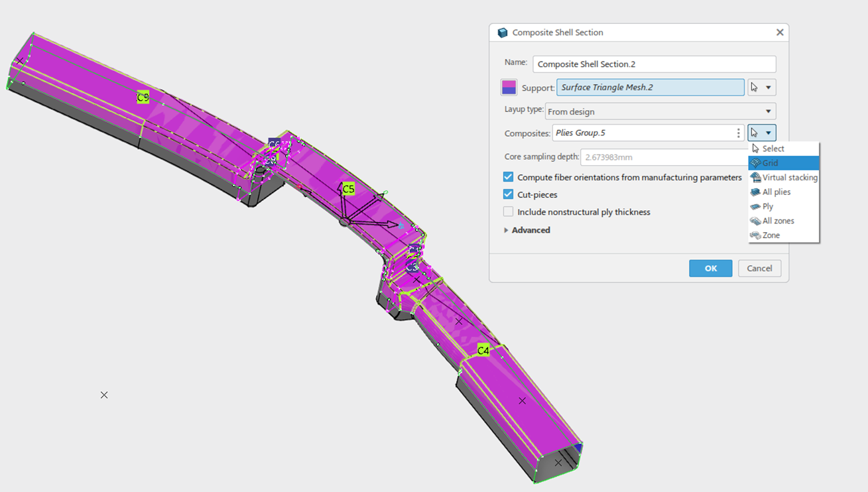Click the C5 label on the mesh
Image resolution: width=868 pixels, height=492 pixels.
[347, 189]
